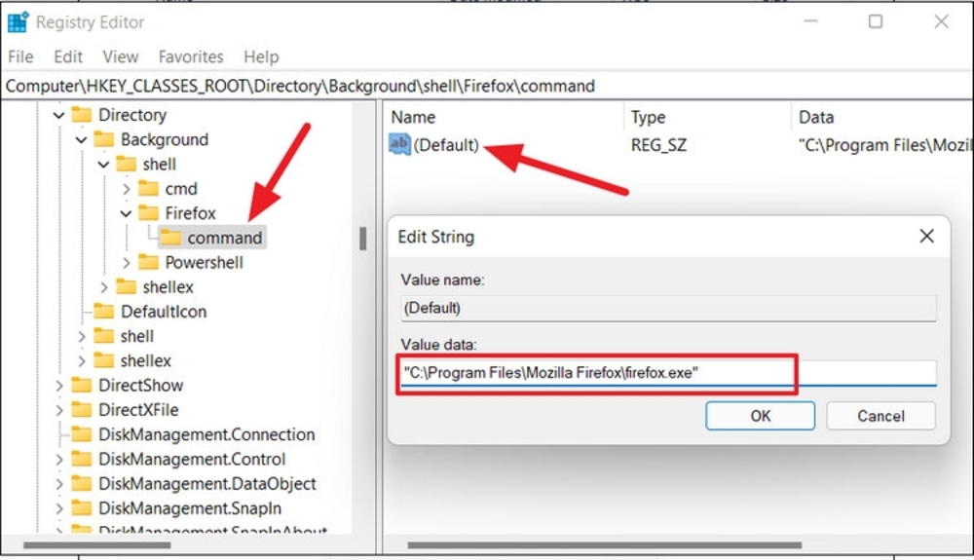Expand the DirectXFile tree node
The width and height of the screenshot is (974, 560).
point(59,410)
